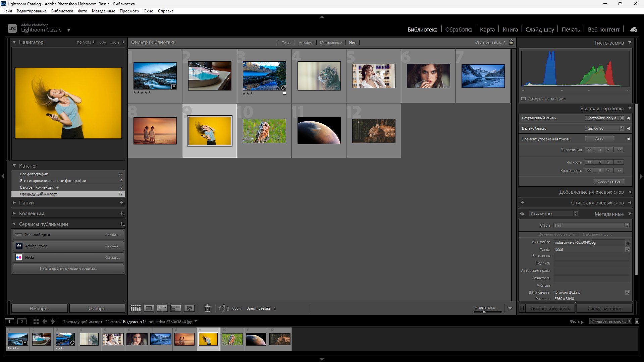644x362 pixels.
Task: Select Все фотографии catalog row
Action: click(68, 174)
